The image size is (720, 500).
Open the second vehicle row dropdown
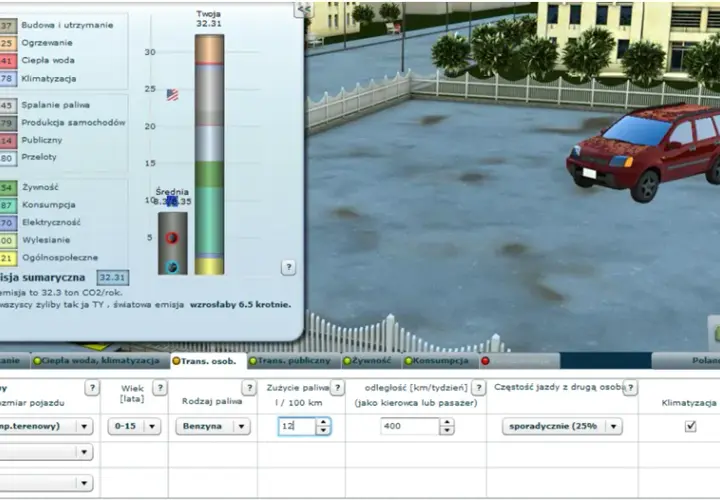pyautogui.click(x=46, y=452)
